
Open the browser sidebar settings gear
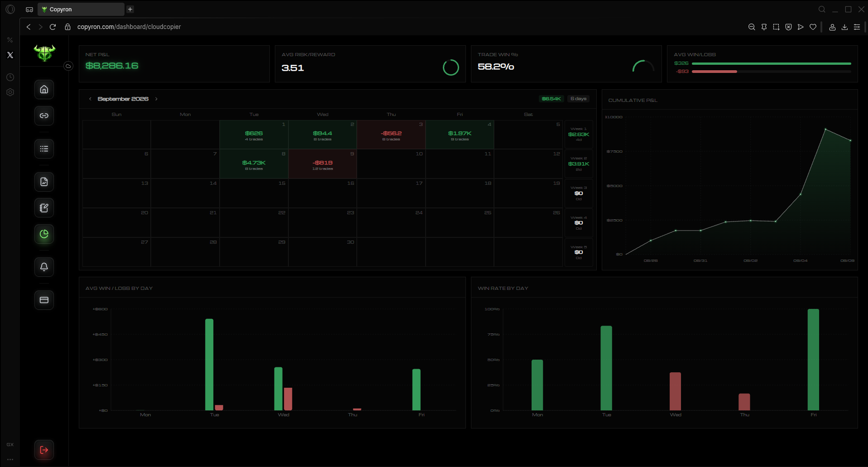coord(10,92)
